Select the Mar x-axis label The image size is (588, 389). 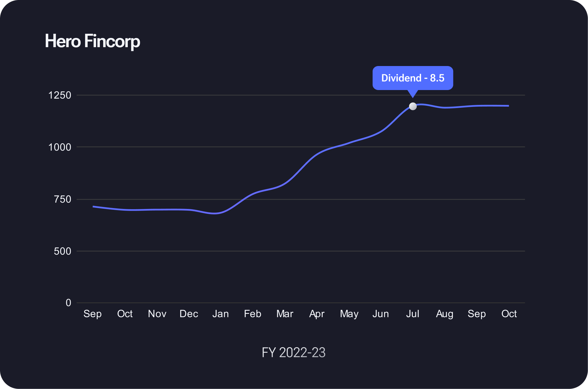(285, 314)
